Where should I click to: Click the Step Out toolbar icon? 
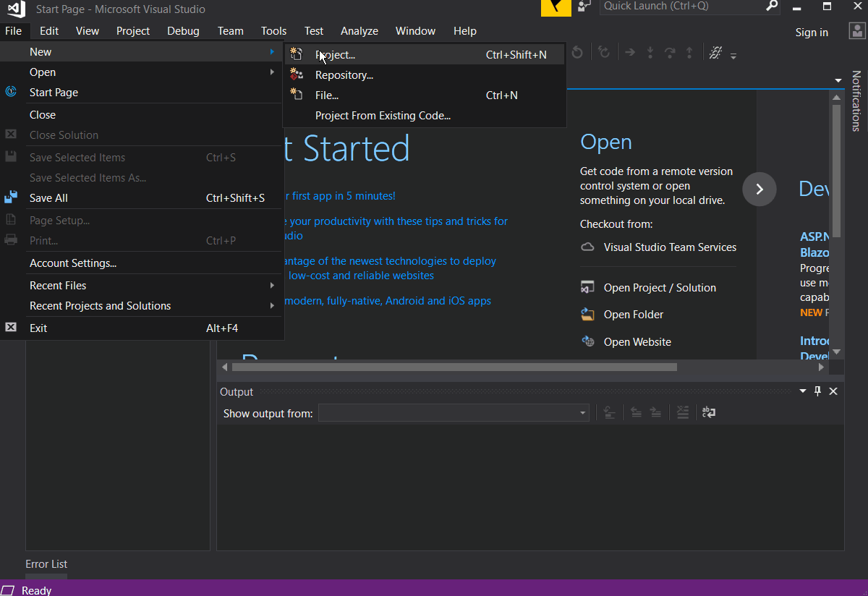click(x=689, y=52)
